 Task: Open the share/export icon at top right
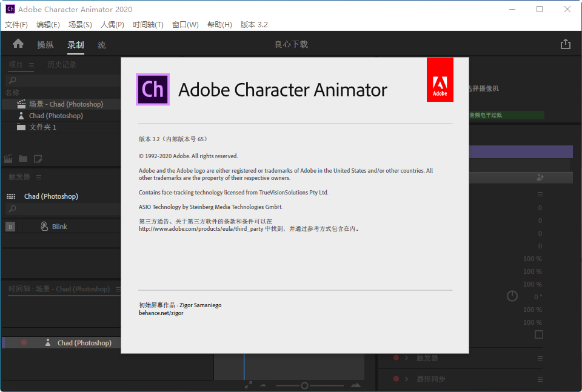coord(566,44)
